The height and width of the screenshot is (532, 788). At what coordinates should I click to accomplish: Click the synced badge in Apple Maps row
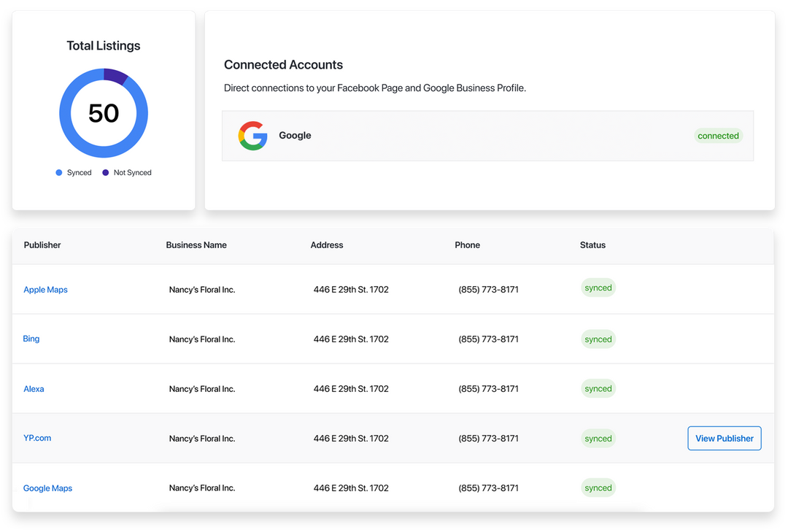click(x=598, y=288)
